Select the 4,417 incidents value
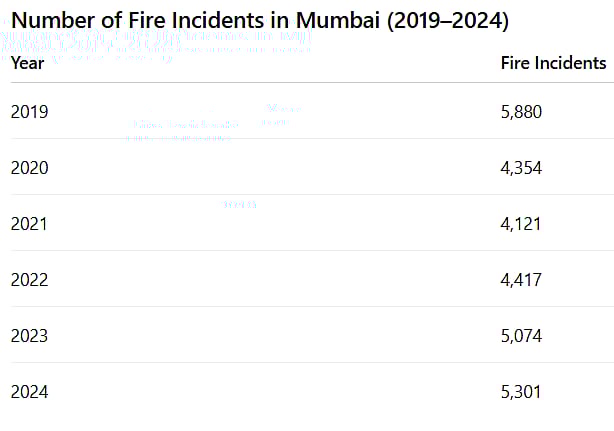Image resolution: width=614 pixels, height=431 pixels. (521, 280)
